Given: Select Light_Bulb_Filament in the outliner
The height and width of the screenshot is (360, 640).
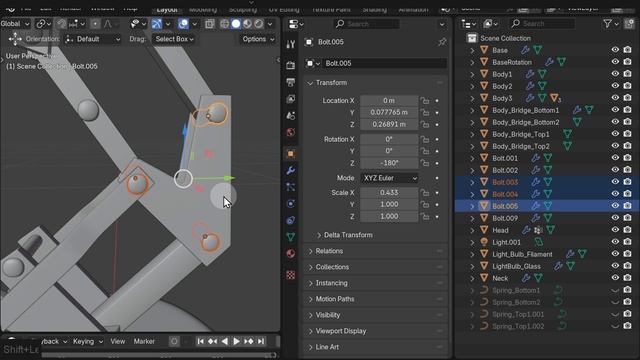Looking at the screenshot, I should tap(522, 254).
